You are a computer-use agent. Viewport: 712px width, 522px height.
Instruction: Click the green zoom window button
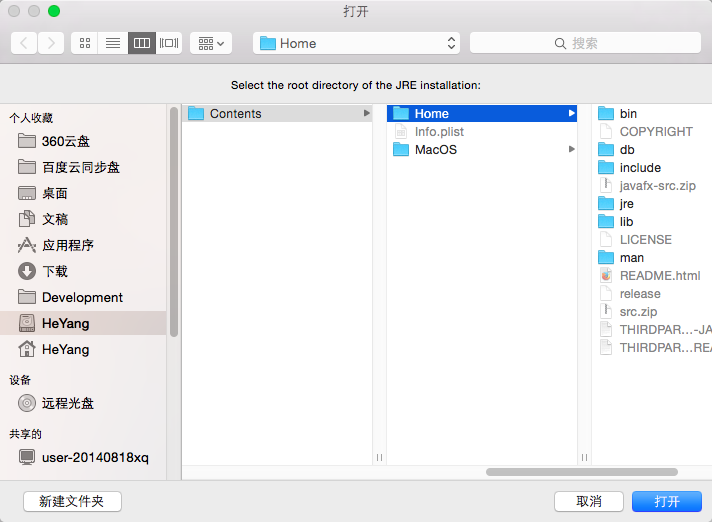[54, 11]
